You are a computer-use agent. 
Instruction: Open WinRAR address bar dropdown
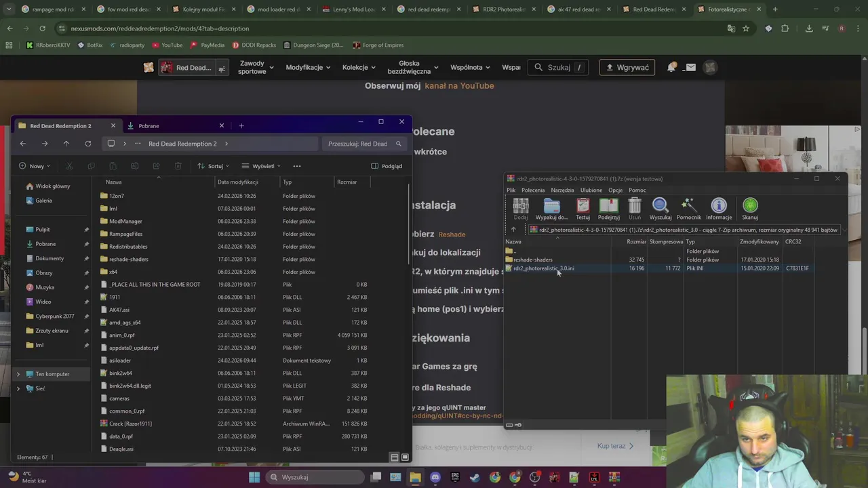tap(844, 230)
